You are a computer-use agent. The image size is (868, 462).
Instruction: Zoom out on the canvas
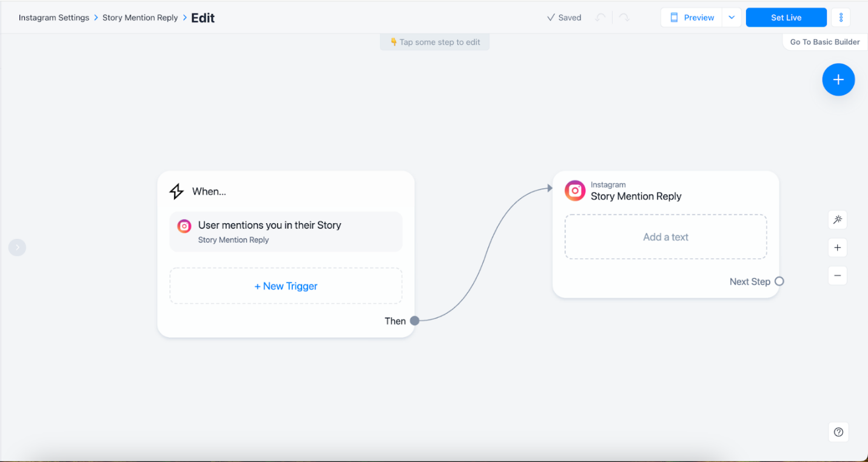click(x=837, y=275)
